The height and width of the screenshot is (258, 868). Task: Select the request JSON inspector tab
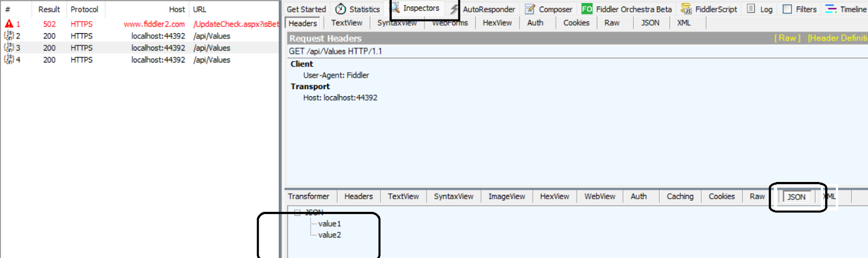(650, 23)
